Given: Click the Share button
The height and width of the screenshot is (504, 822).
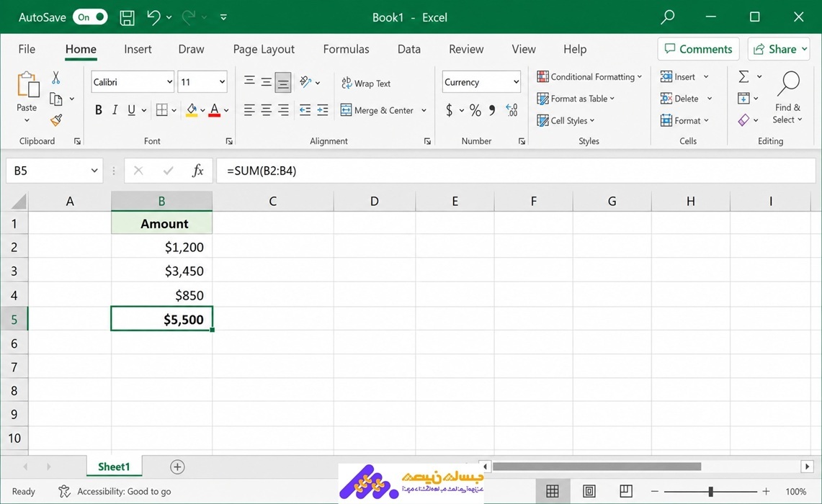Looking at the screenshot, I should pyautogui.click(x=779, y=49).
